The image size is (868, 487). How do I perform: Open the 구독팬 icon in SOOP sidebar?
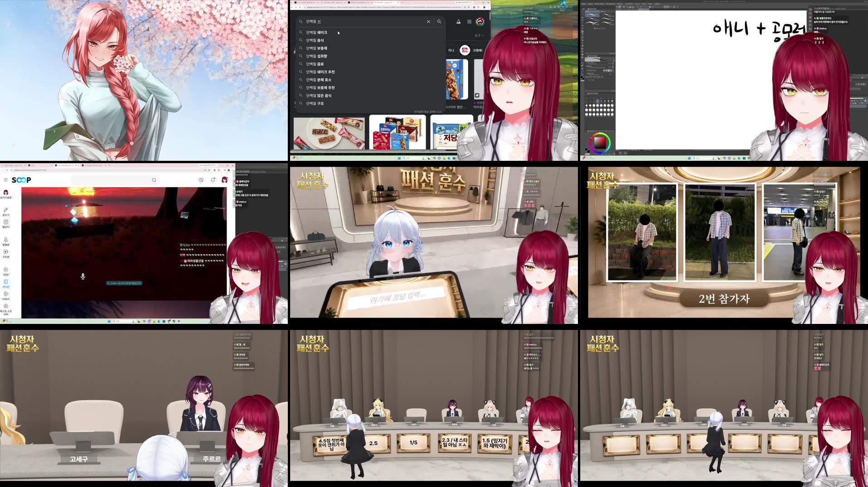pyautogui.click(x=6, y=252)
